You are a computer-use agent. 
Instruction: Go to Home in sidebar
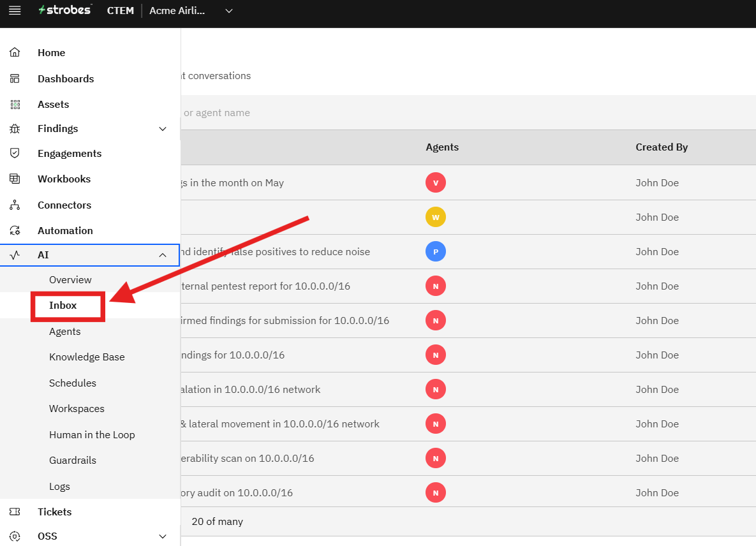coord(52,52)
